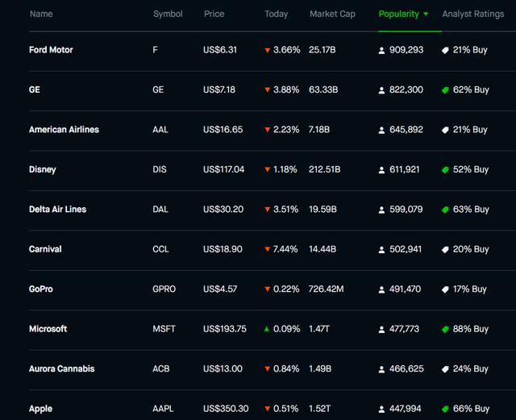Click the red down arrow beside 7.44%
Image resolution: width=516 pixels, height=420 pixels.
click(x=267, y=249)
